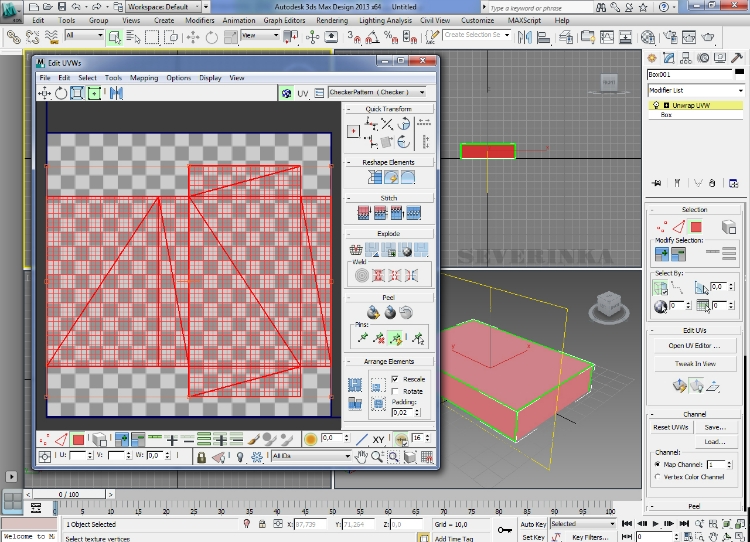
Task: Toggle Polygon sub-object mode in Selection rollout
Action: click(x=696, y=227)
